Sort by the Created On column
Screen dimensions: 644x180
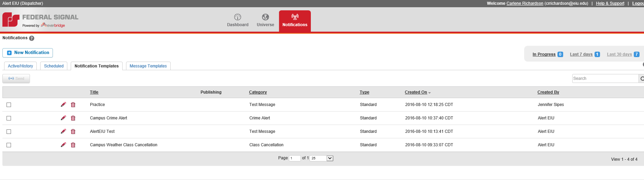click(x=416, y=92)
